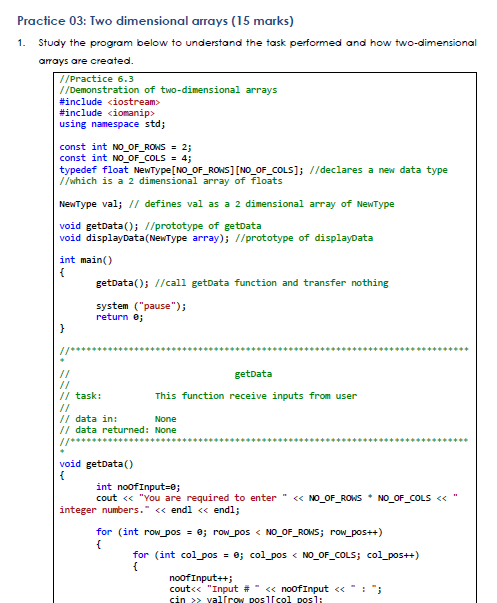Click the line 'const int NO_OF_COLS = 4;'

(x=125, y=158)
